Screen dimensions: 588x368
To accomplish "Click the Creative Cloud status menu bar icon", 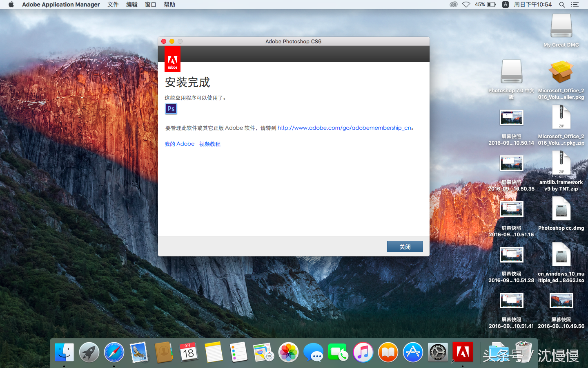I will [x=453, y=4].
